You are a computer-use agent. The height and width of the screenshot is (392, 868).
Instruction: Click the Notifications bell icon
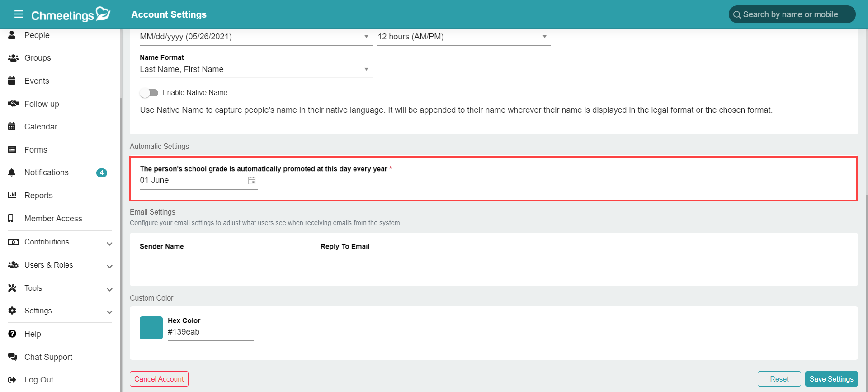12,172
